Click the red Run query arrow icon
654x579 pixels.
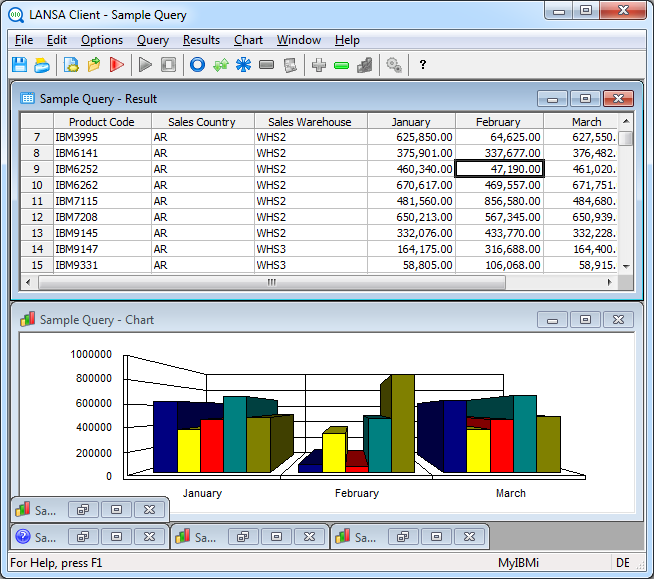coord(117,65)
